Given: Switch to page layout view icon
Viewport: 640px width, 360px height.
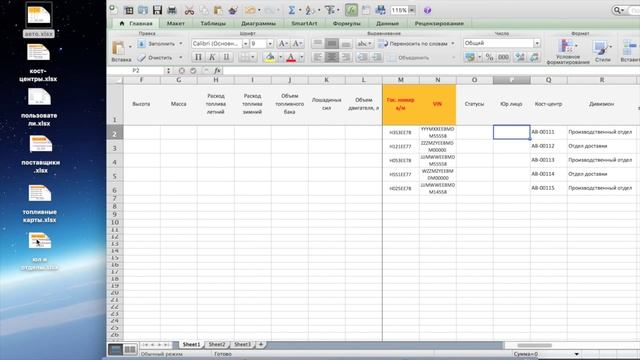Looking at the screenshot, I should tap(130, 349).
